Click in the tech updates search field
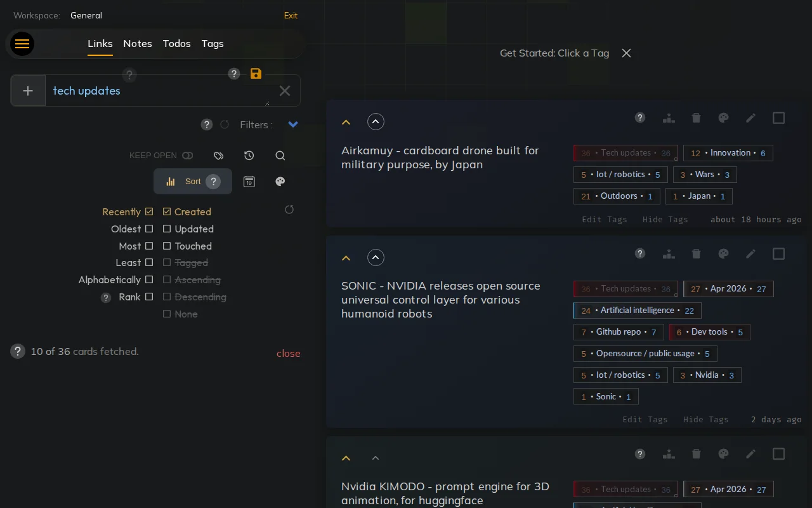812x508 pixels. (157, 91)
